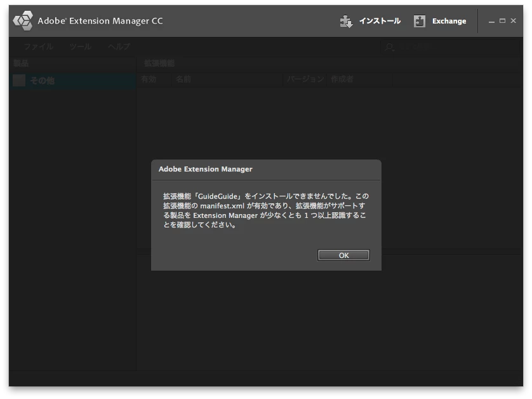Open the ツール menu
The image size is (532, 399).
tap(81, 46)
